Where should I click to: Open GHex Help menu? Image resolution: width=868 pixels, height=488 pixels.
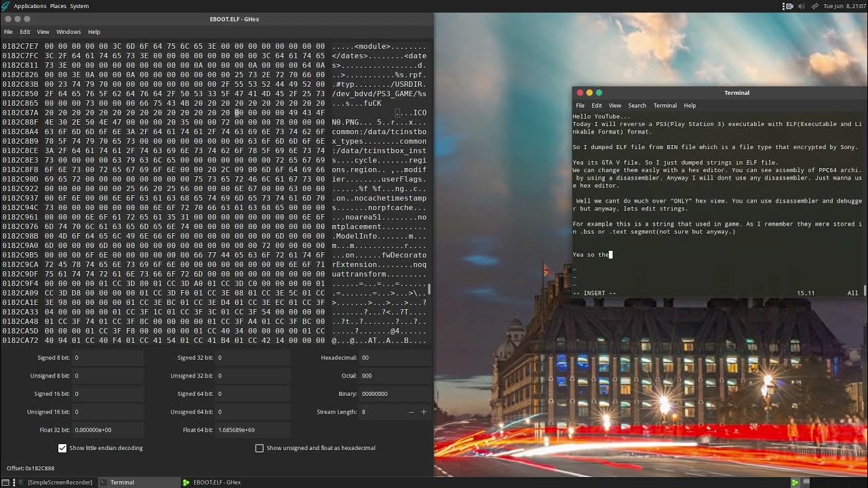tap(94, 32)
